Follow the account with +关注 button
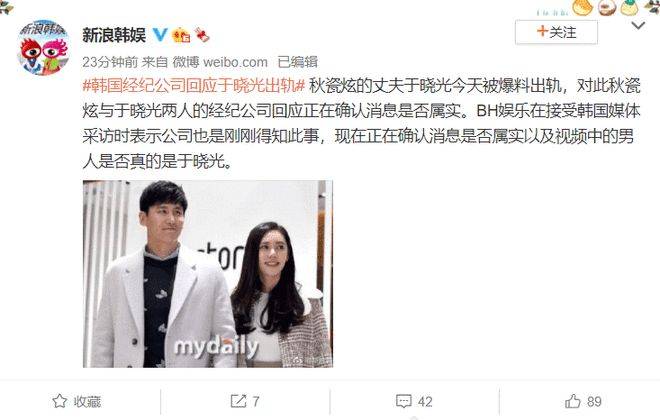This screenshot has width=660, height=420. coord(556,32)
